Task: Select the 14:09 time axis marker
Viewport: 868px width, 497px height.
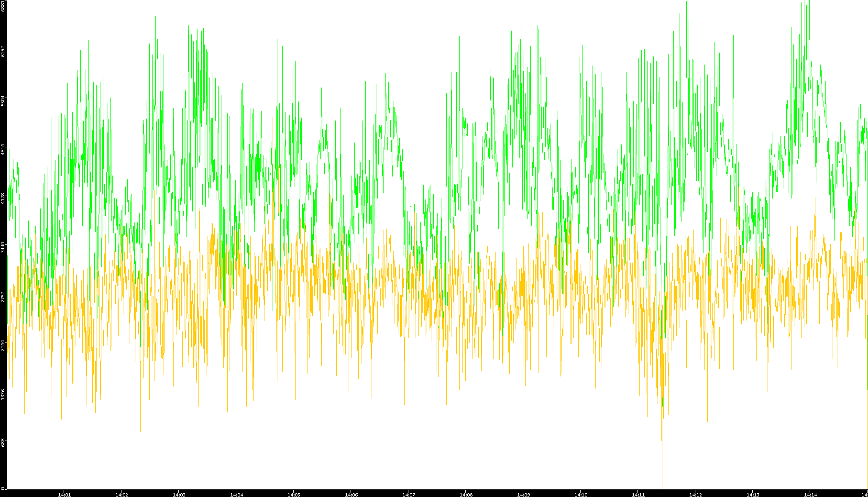Action: click(x=523, y=494)
